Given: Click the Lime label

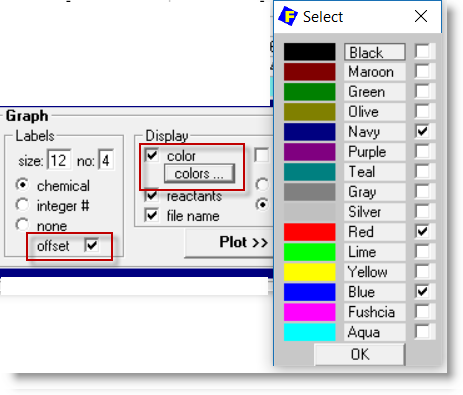Looking at the screenshot, I should (375, 252).
